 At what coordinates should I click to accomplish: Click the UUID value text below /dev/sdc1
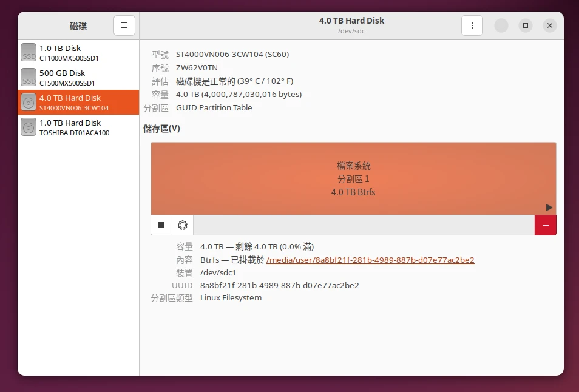pyautogui.click(x=279, y=285)
